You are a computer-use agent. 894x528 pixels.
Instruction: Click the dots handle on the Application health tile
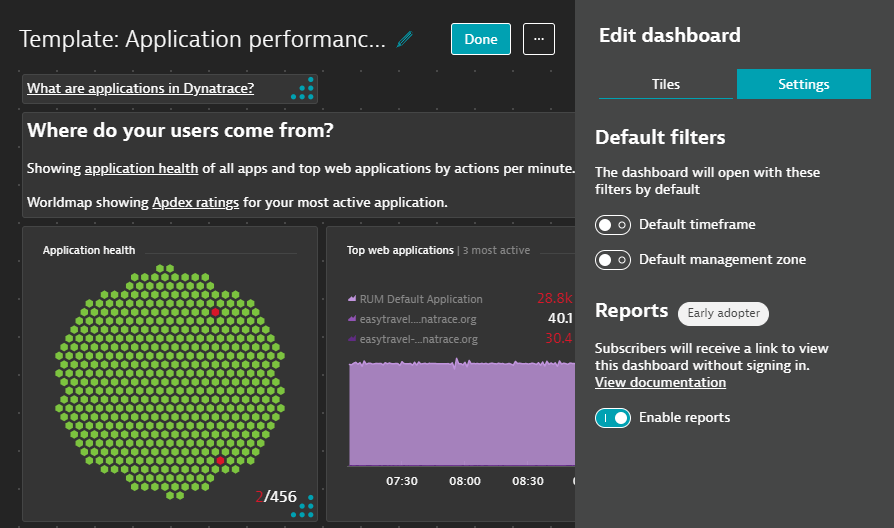(x=303, y=506)
